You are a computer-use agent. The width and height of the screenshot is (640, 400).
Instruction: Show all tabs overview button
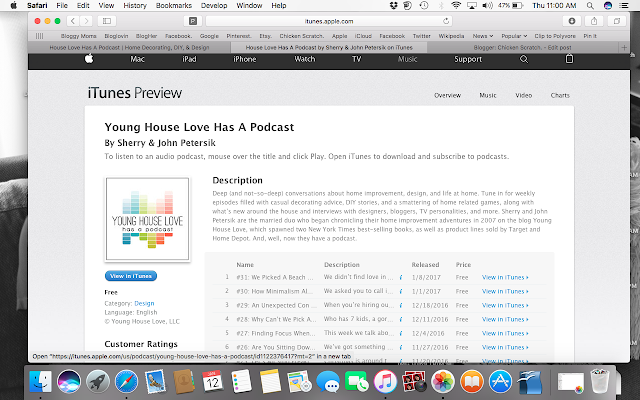pos(617,21)
